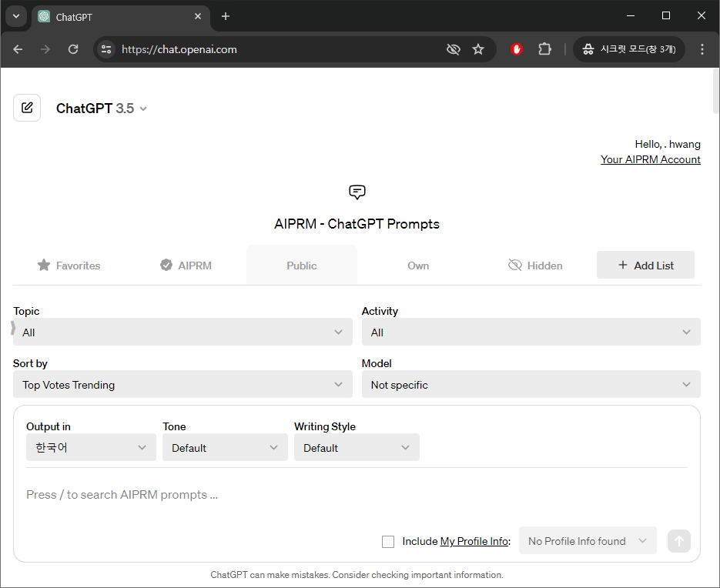Open the ChatGPT 3.5 model selector
Viewport: 720px width, 588px height.
pyautogui.click(x=102, y=109)
